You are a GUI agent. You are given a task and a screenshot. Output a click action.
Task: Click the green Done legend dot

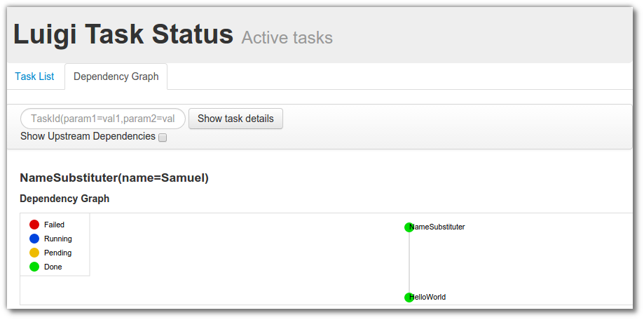tap(34, 267)
